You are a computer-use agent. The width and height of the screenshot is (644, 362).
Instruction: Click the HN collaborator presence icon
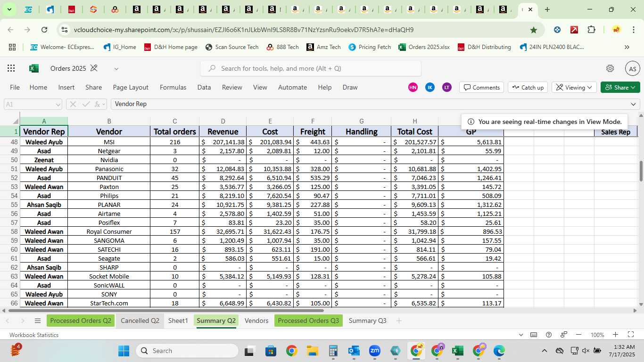(413, 87)
